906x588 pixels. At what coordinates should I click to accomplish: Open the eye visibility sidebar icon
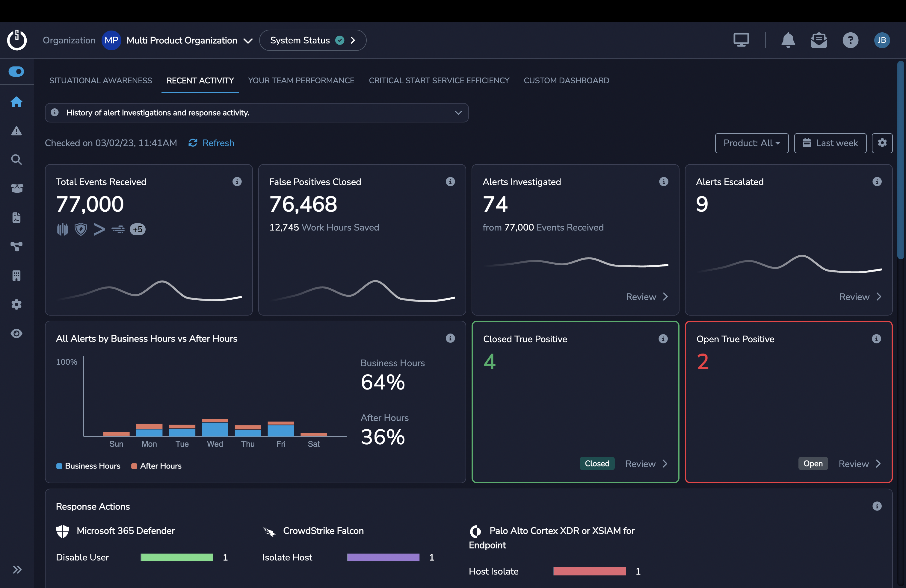pos(16,334)
